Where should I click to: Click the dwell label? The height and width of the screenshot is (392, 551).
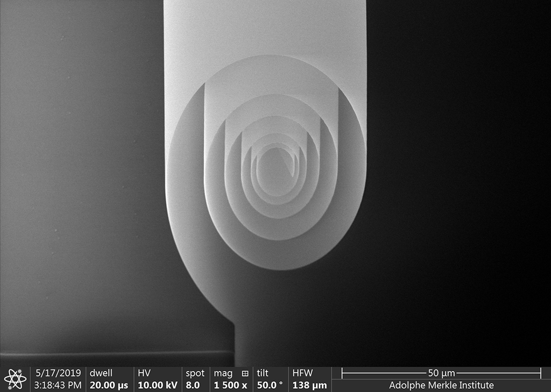click(x=101, y=373)
